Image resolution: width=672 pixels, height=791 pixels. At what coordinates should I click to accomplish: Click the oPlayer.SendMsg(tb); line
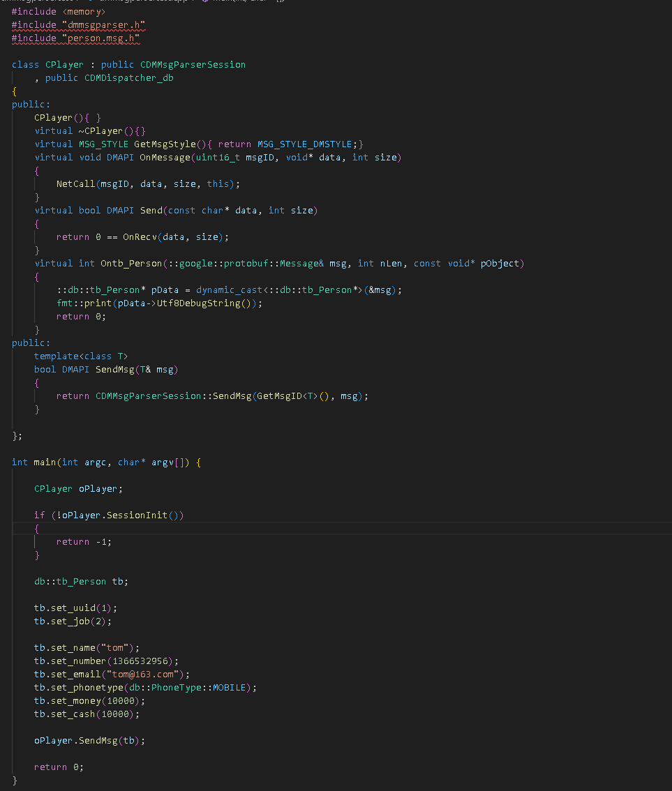coord(89,741)
